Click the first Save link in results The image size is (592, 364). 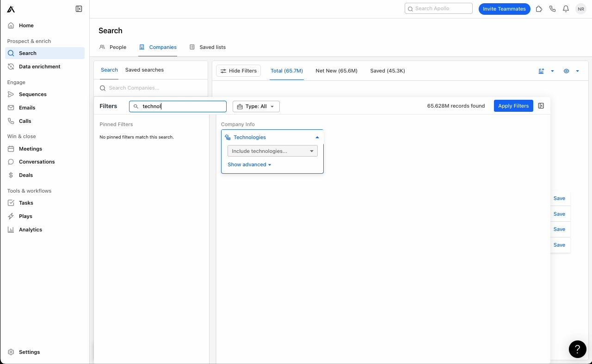click(559, 198)
